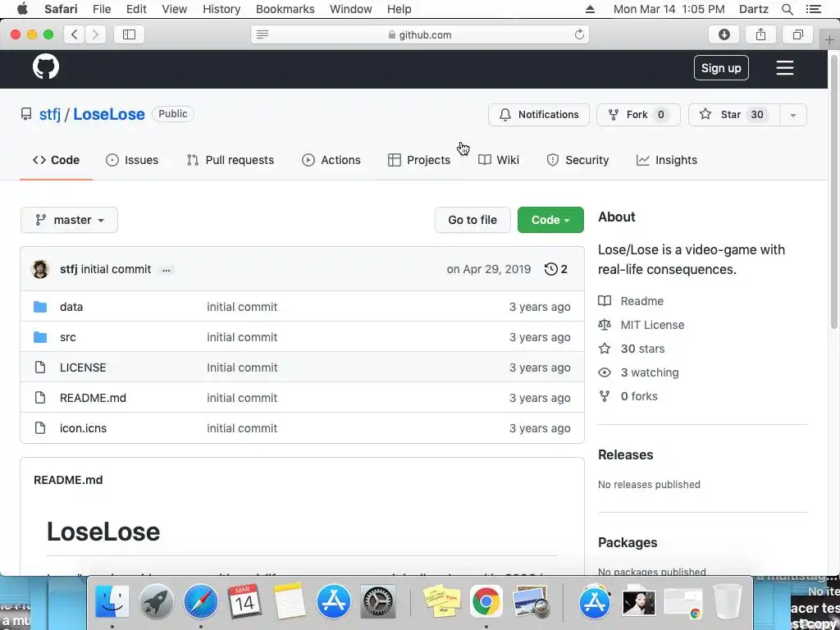This screenshot has width=840, height=630.
Task: Open the Star lists dropdown arrow
Action: (792, 115)
